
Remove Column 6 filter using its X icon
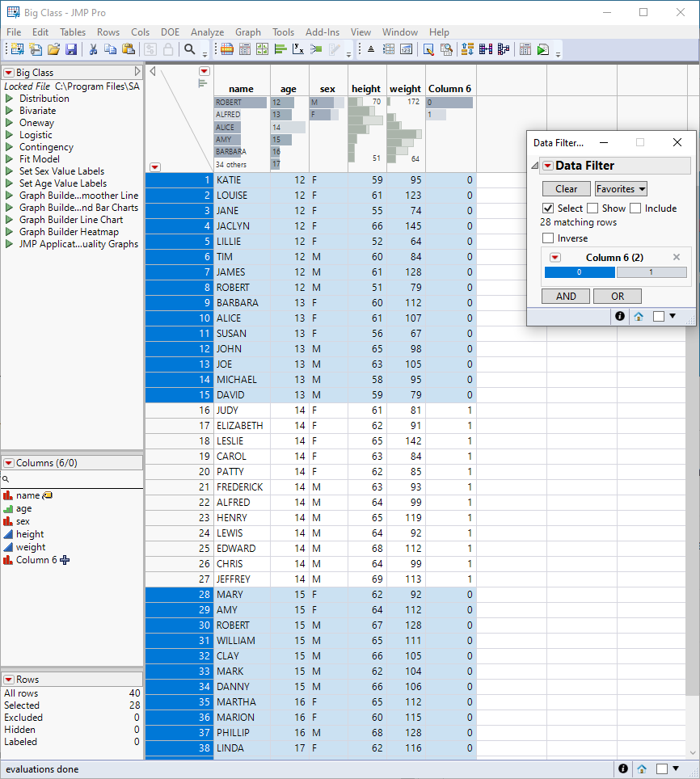coord(677,258)
